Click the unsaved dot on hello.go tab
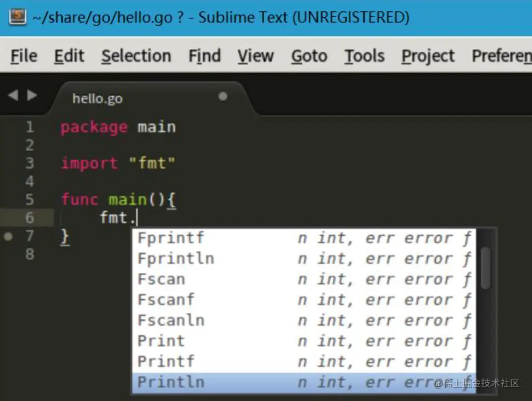The image size is (532, 401). (223, 96)
